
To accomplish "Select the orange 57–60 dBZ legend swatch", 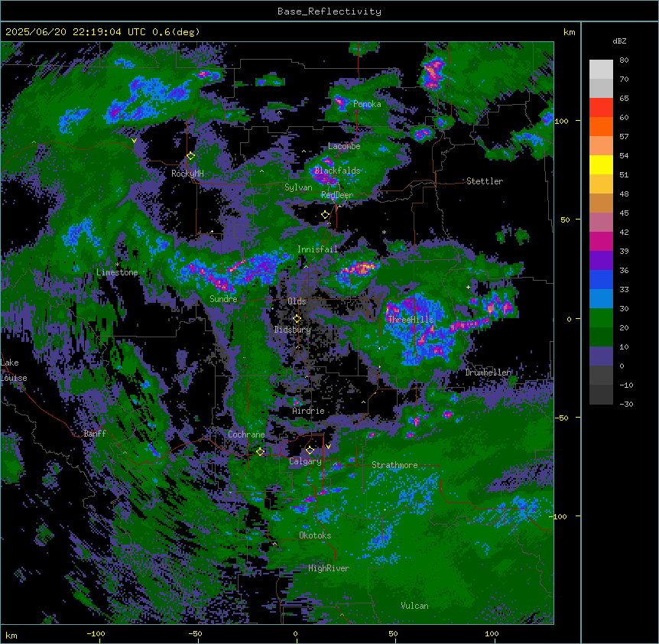I will [601, 126].
